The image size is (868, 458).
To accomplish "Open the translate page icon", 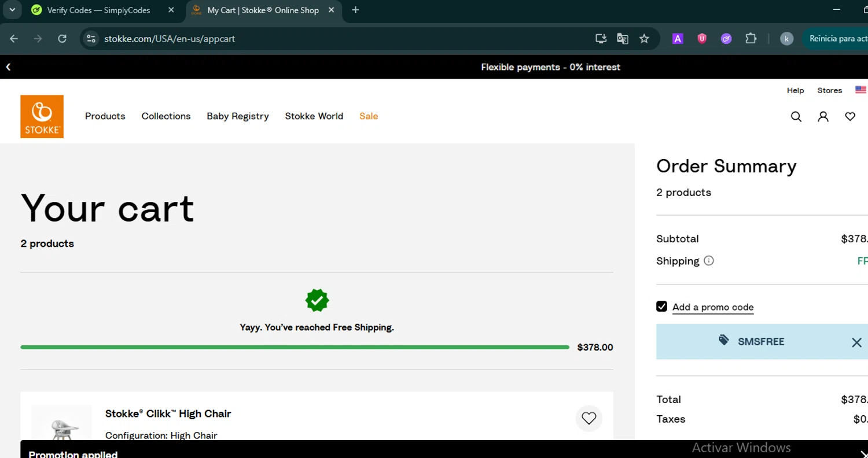I will pos(623,39).
